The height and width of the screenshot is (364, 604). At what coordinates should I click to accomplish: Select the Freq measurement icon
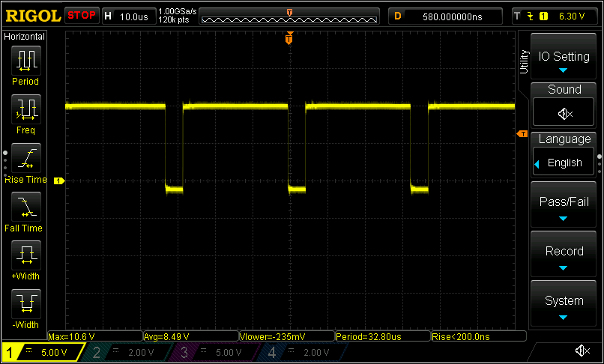point(25,109)
